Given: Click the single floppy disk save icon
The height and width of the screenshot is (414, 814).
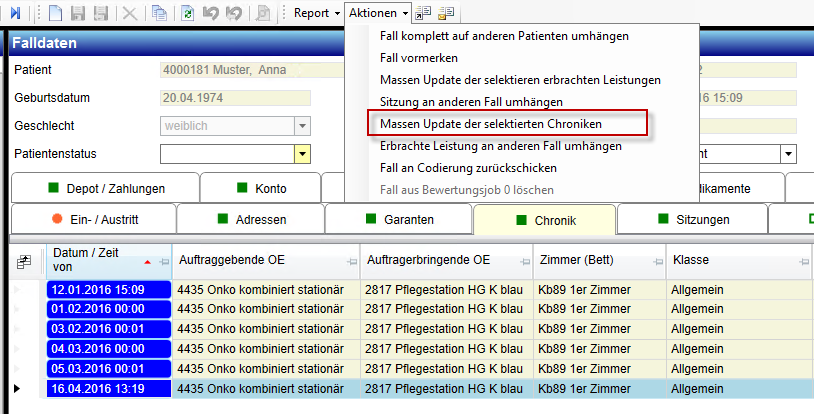Looking at the screenshot, I should 78,13.
